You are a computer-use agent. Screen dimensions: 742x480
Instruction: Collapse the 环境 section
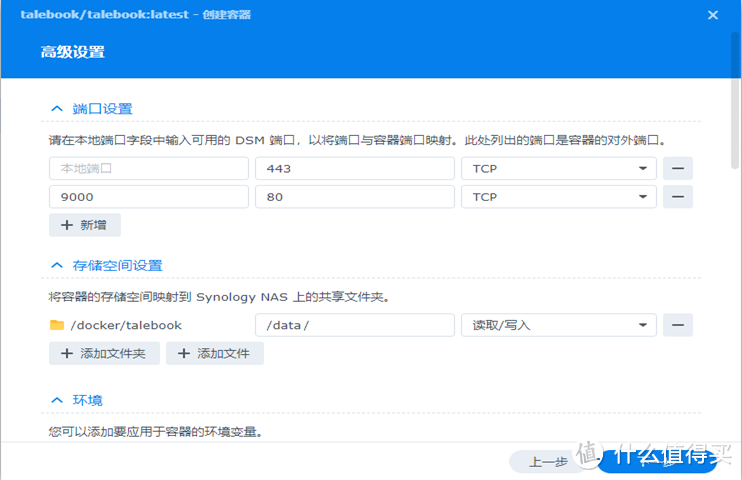pyautogui.click(x=57, y=400)
